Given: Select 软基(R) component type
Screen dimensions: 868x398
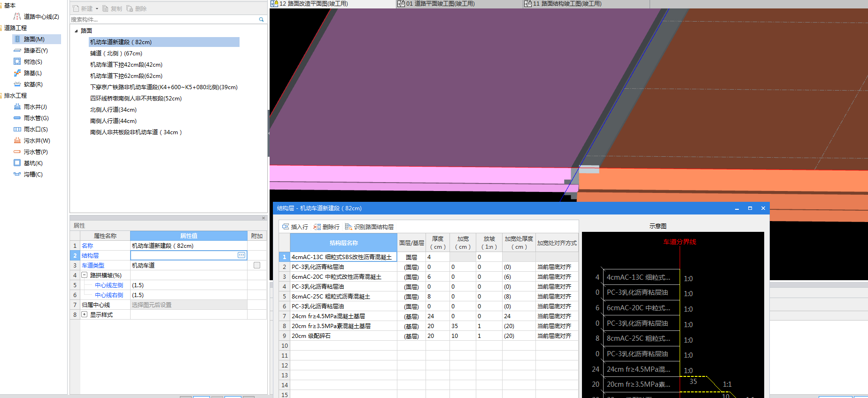Looking at the screenshot, I should (28, 84).
